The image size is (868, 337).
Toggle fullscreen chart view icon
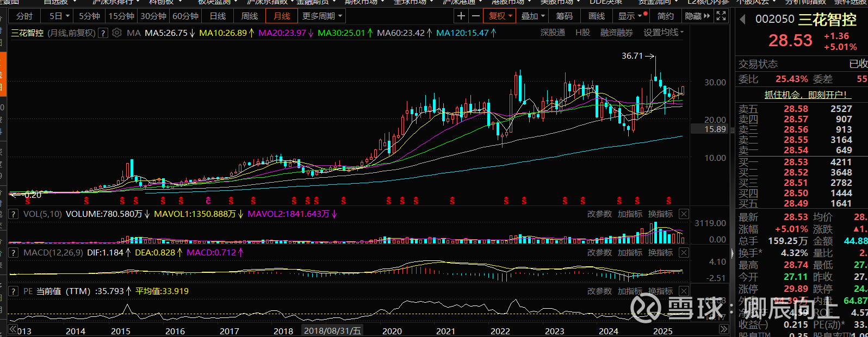(x=721, y=16)
